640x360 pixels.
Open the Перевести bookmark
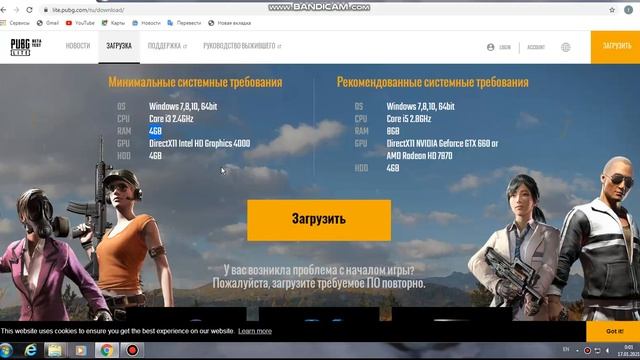184,23
